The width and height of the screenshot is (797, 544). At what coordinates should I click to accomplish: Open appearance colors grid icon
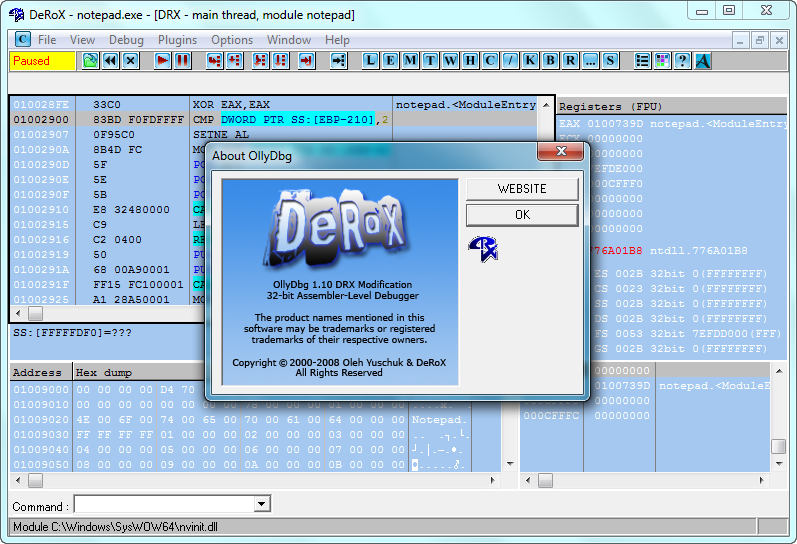662,61
